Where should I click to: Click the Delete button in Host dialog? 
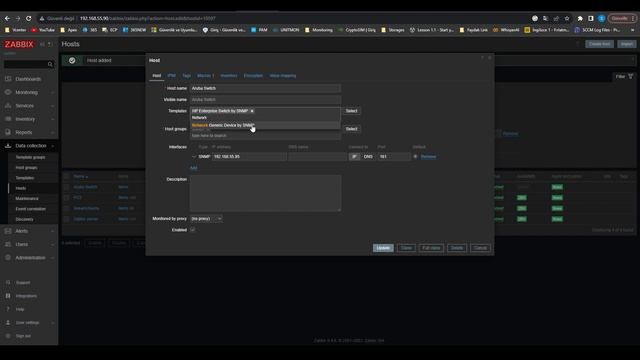click(x=457, y=248)
